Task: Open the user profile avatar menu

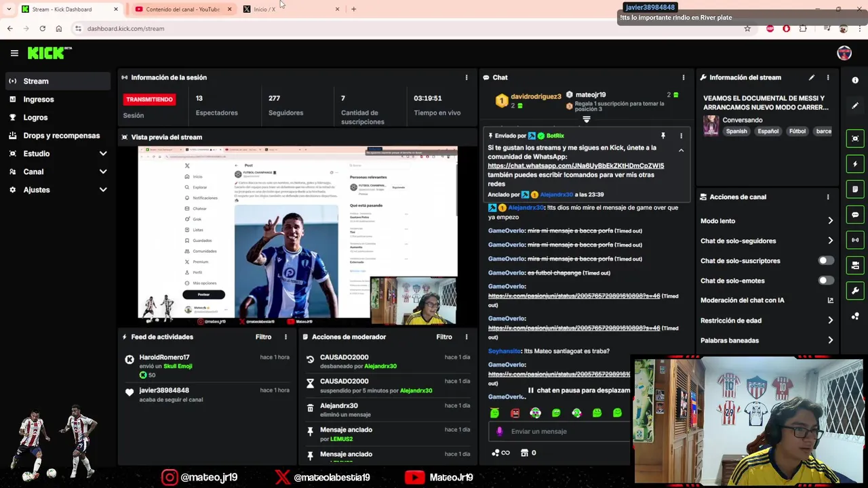Action: pyautogui.click(x=844, y=53)
